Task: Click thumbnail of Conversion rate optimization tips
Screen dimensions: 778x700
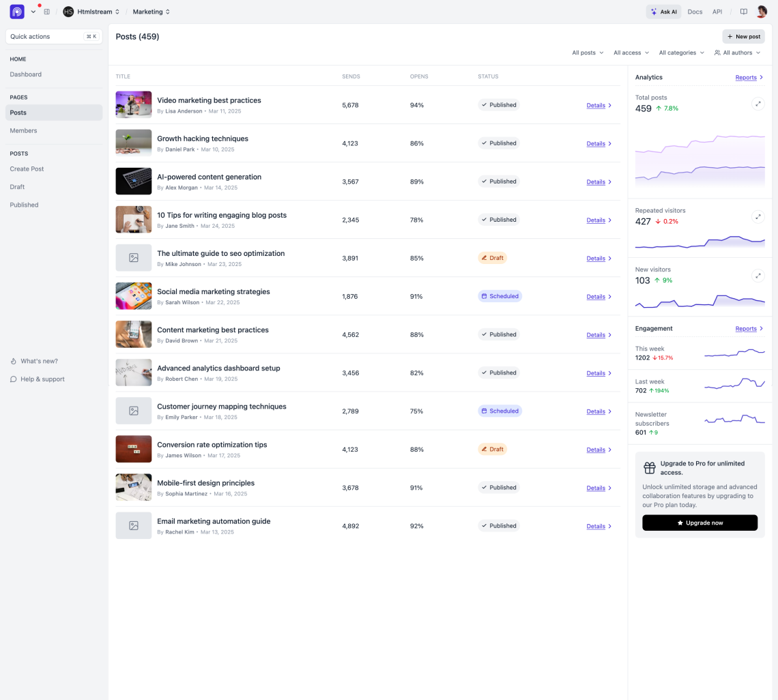Action: click(x=134, y=449)
